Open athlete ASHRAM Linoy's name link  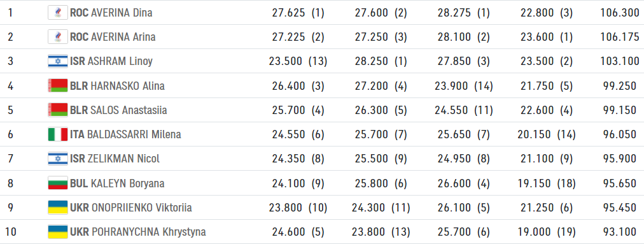120,61
